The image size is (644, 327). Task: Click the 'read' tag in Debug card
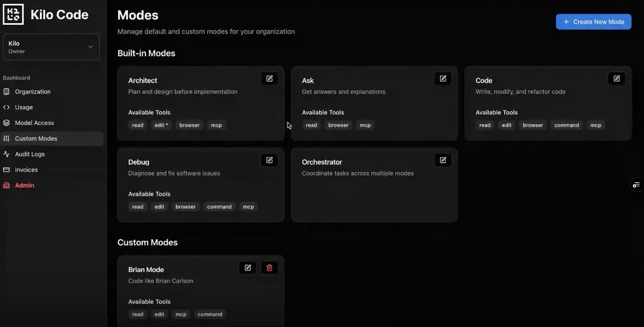click(138, 207)
